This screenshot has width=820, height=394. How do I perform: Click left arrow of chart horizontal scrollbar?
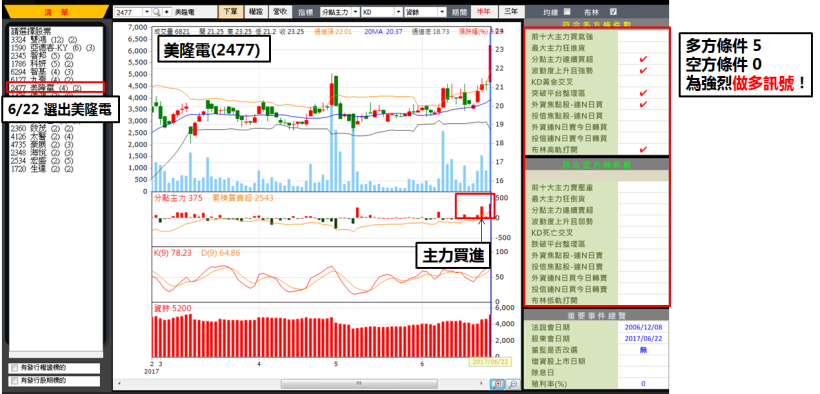[x=118, y=385]
